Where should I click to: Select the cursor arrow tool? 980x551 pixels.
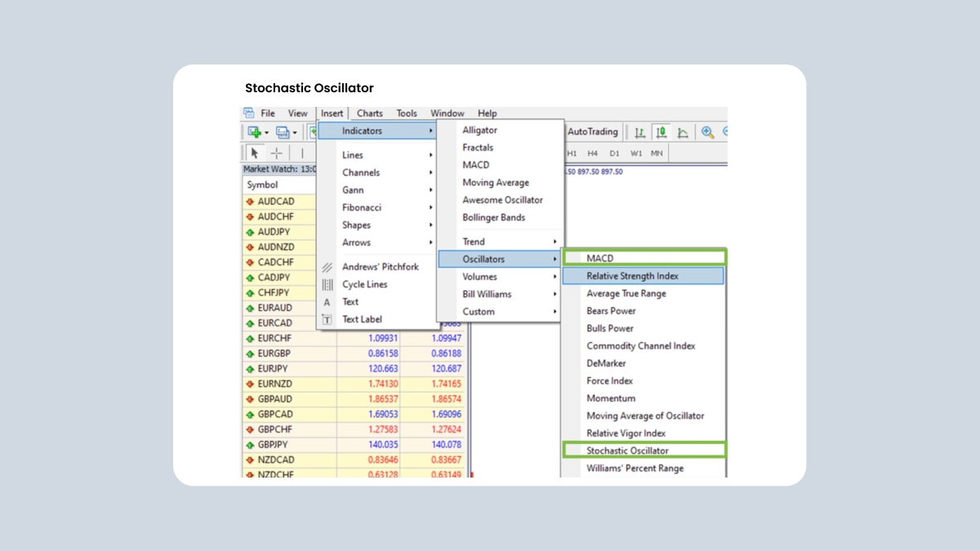pyautogui.click(x=255, y=153)
